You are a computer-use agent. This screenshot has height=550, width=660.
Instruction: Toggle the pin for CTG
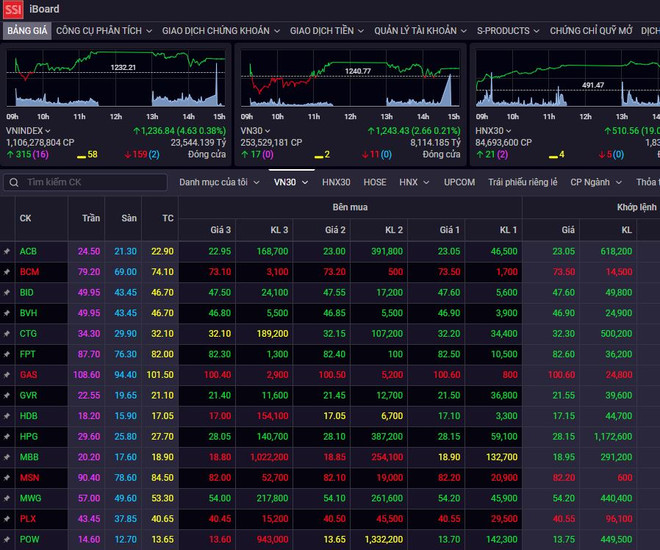coord(7,333)
